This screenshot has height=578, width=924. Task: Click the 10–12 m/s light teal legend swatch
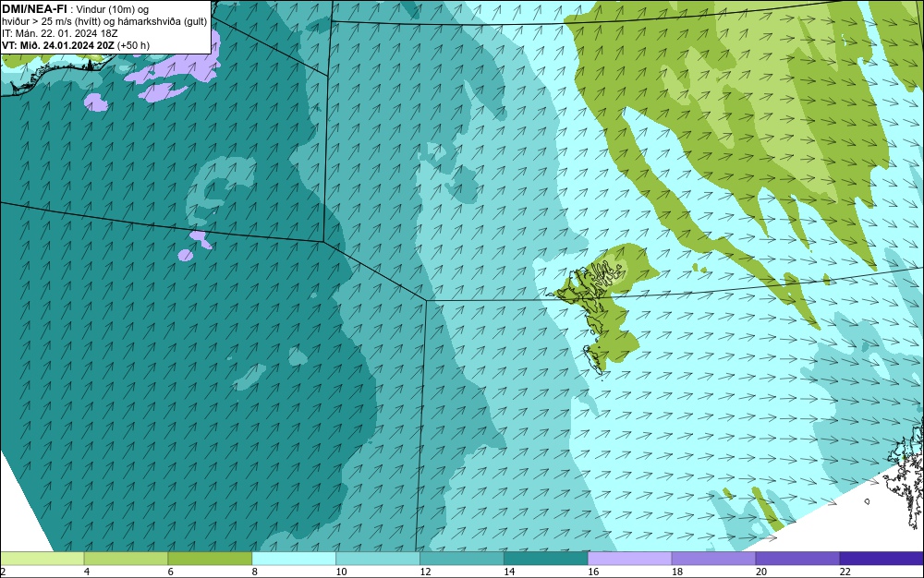point(378,559)
